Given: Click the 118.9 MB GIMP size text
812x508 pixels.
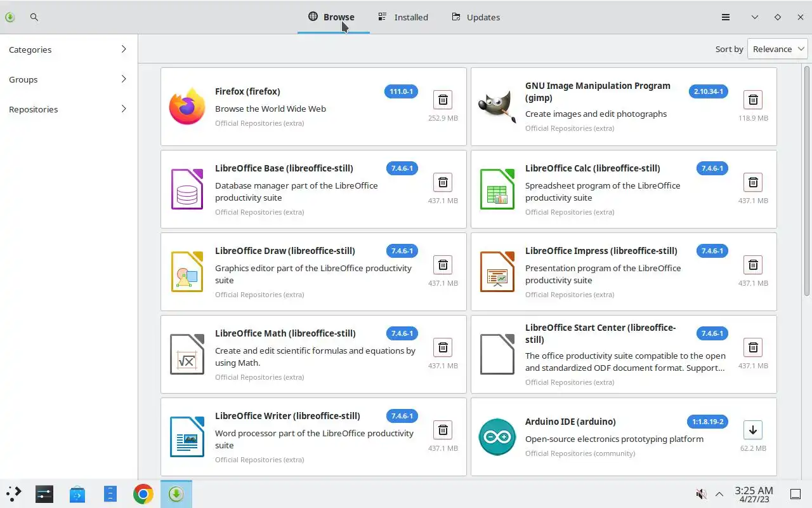Looking at the screenshot, I should [753, 118].
